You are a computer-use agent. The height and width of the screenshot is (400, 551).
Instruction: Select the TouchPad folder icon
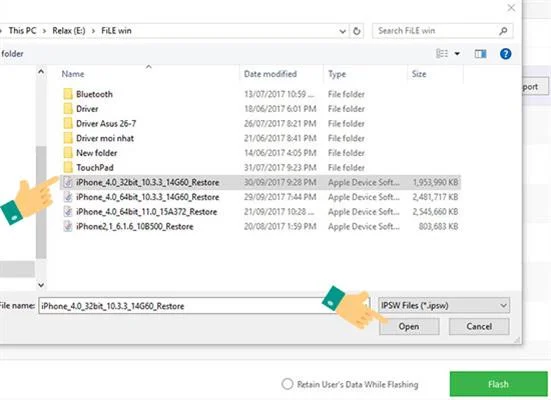pyautogui.click(x=68, y=168)
